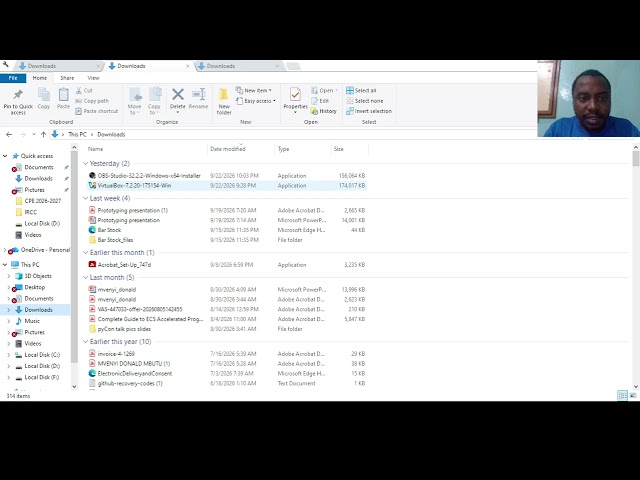Click the Cut scissors icon
640x480 pixels.
79,90
